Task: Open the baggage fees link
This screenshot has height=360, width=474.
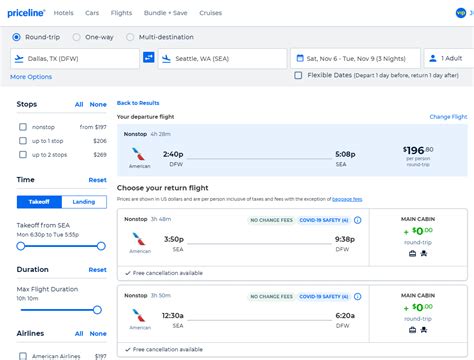Action: pyautogui.click(x=347, y=199)
